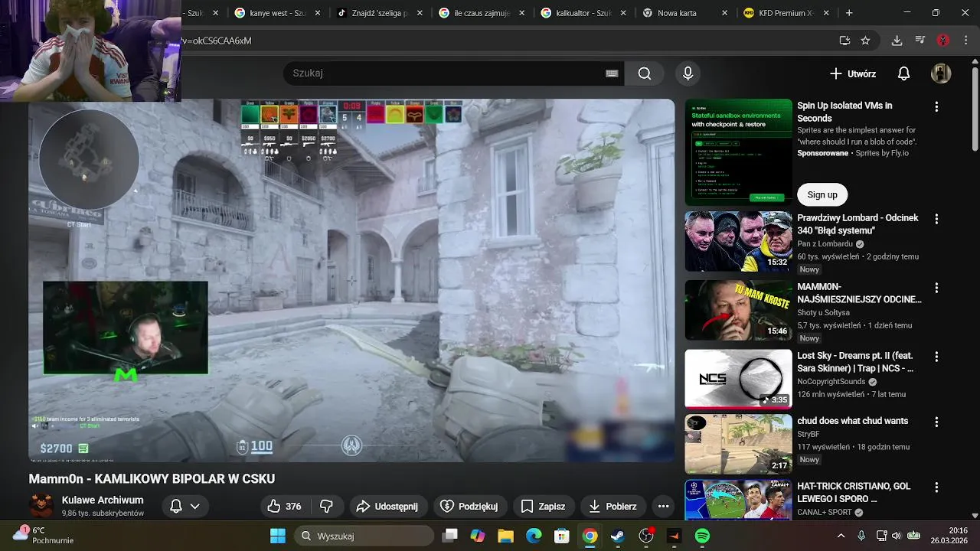Open Microsoft Edge from the taskbar
Viewport: 980px width, 551px height.
[x=534, y=536]
